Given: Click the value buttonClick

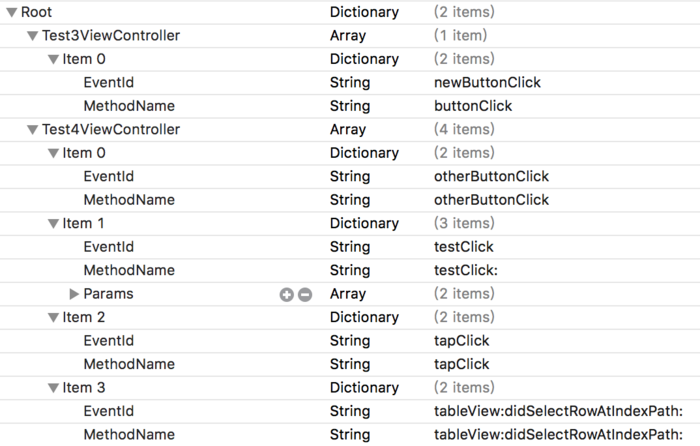Looking at the screenshot, I should coord(473,106).
